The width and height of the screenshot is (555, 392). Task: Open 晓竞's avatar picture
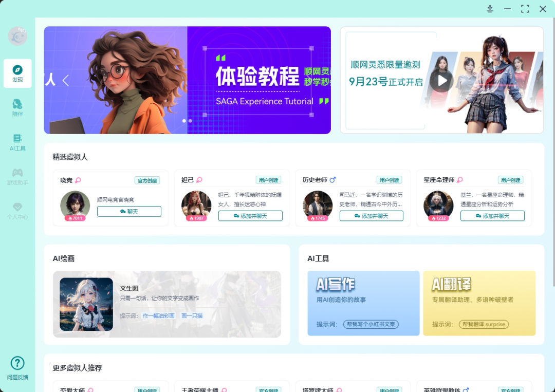(75, 205)
